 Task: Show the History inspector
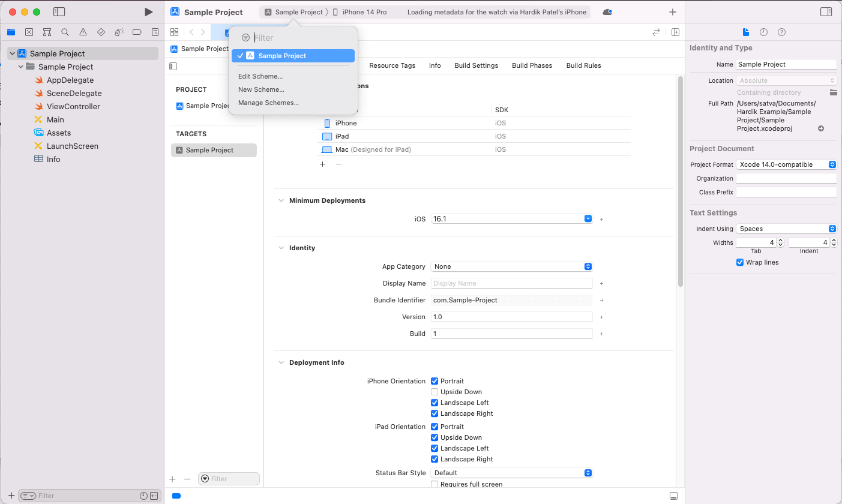763,32
